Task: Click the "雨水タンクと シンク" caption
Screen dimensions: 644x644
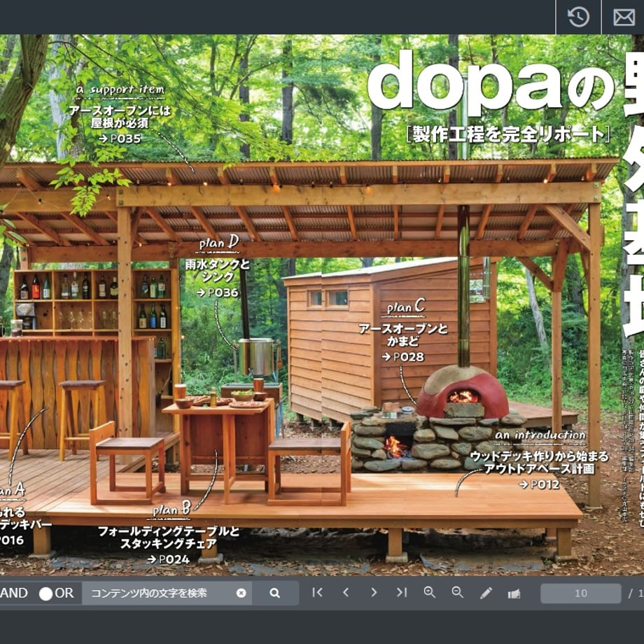Action: tap(217, 271)
